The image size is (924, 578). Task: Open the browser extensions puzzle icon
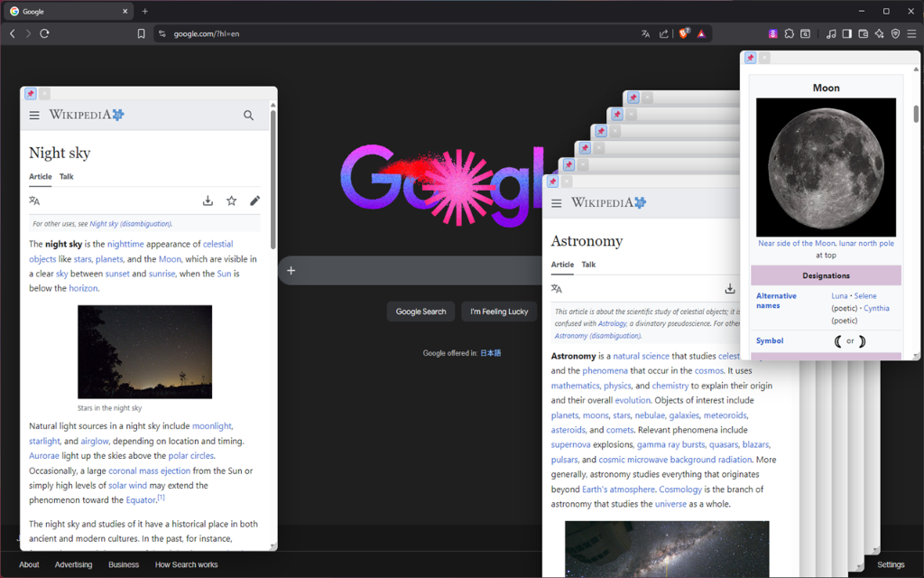(789, 33)
